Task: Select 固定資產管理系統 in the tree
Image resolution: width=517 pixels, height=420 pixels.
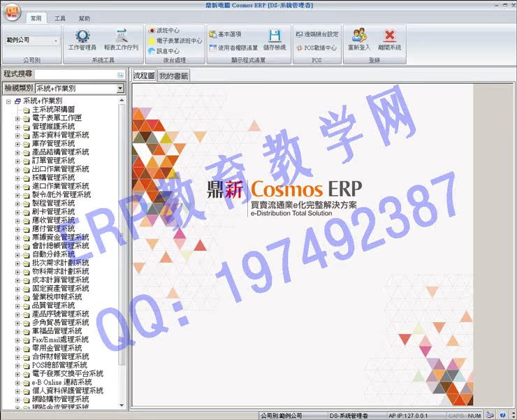Action: pos(60,289)
